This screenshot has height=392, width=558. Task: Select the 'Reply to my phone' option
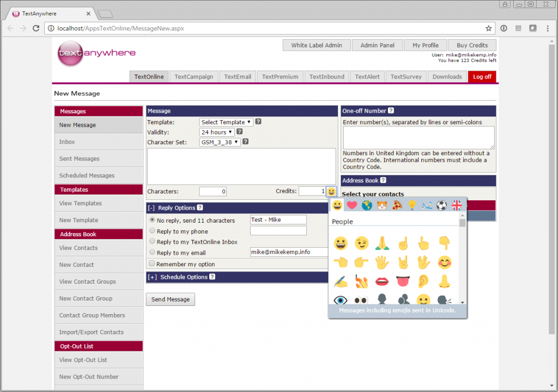pyautogui.click(x=152, y=231)
